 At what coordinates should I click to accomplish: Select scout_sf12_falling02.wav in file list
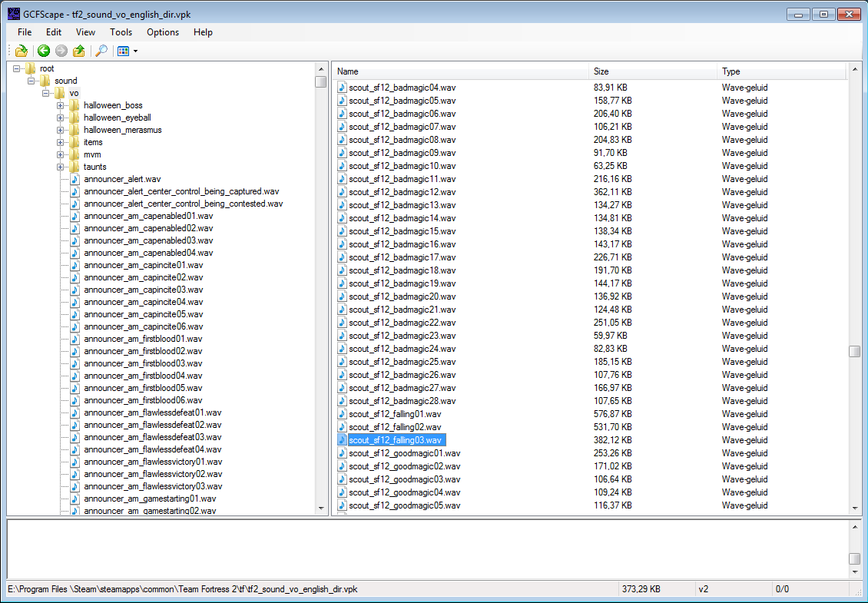[x=395, y=427]
